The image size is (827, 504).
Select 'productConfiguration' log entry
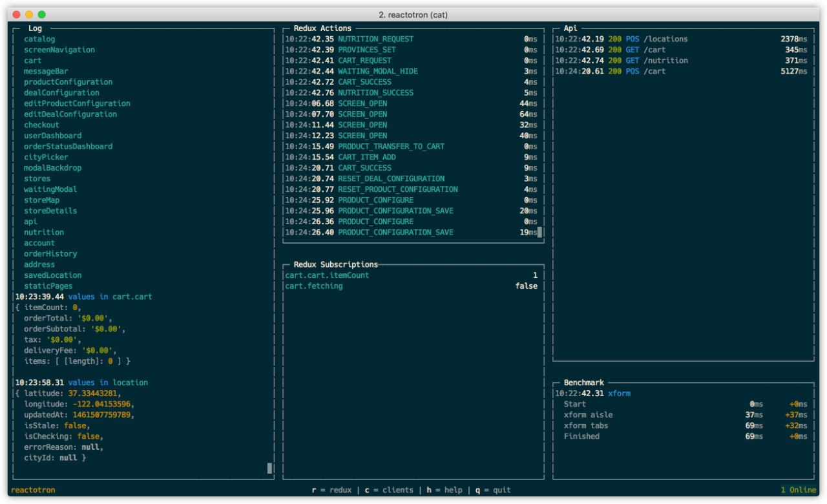[x=68, y=82]
